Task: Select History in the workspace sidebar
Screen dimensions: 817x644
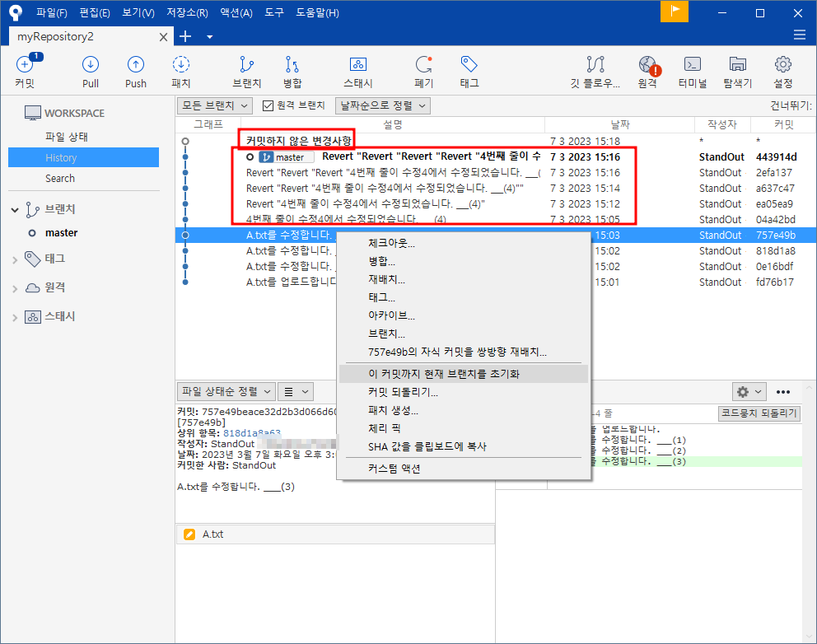Action: pyautogui.click(x=83, y=157)
